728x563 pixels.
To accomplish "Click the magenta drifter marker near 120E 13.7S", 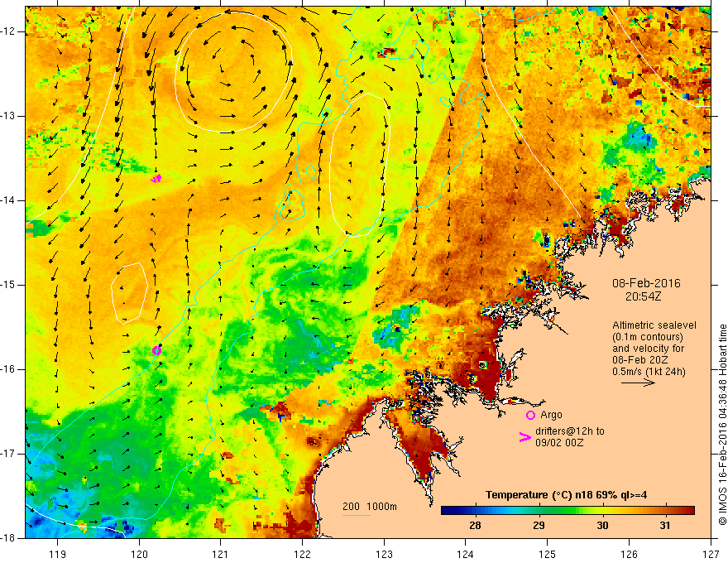I will tap(156, 178).
